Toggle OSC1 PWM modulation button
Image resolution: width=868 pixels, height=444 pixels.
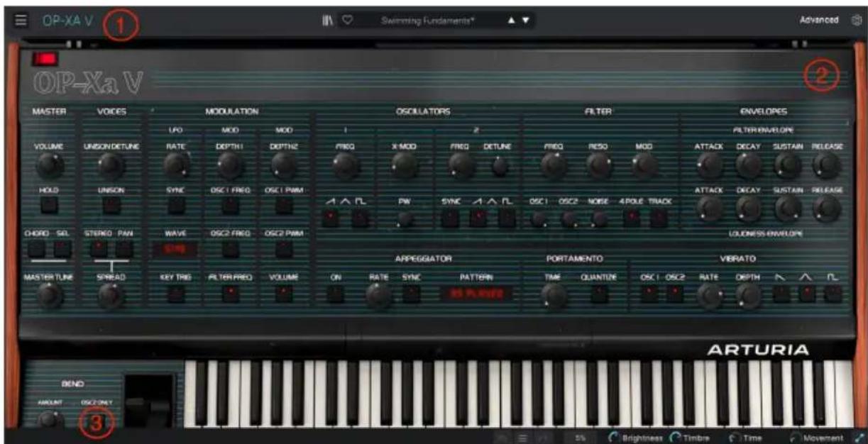point(284,206)
